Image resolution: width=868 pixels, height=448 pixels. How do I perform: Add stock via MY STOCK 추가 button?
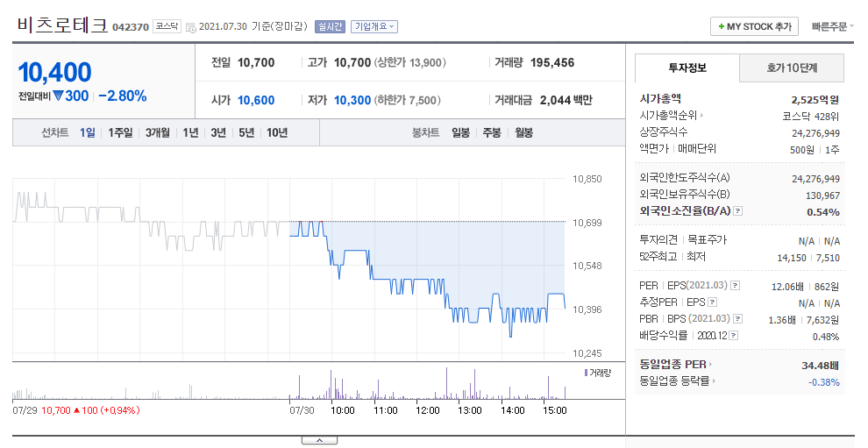pos(755,26)
